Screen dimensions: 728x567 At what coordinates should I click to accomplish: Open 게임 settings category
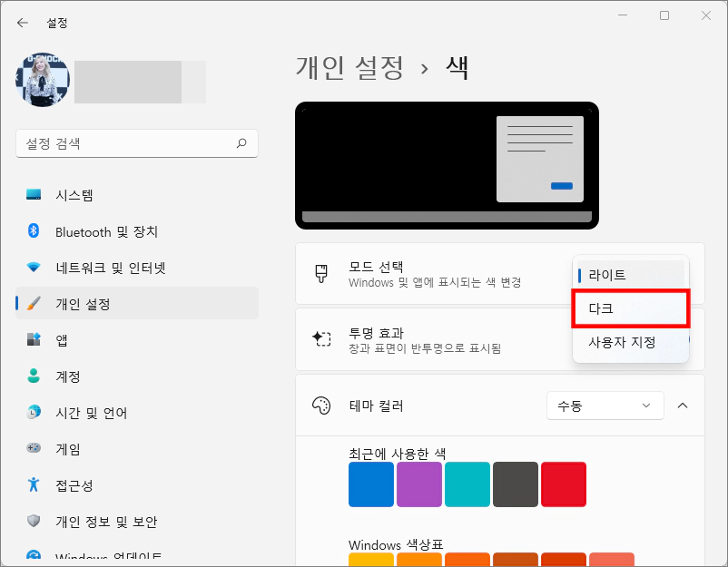pyautogui.click(x=137, y=449)
